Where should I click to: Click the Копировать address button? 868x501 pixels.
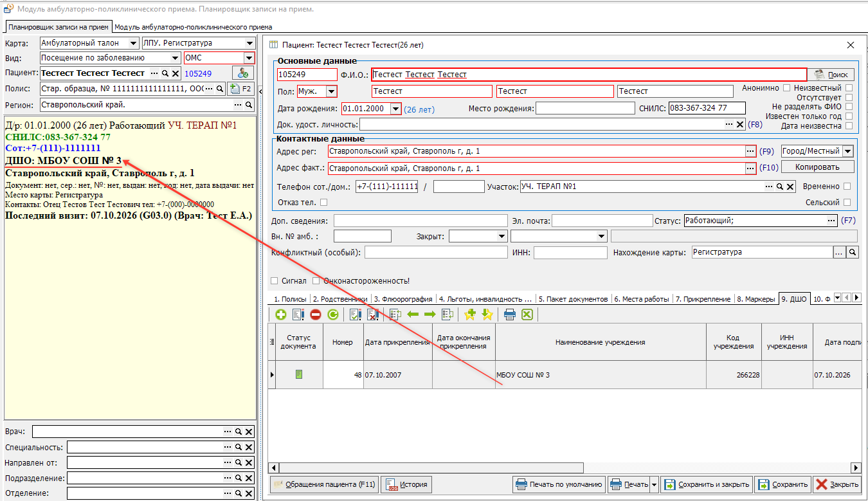pyautogui.click(x=818, y=167)
